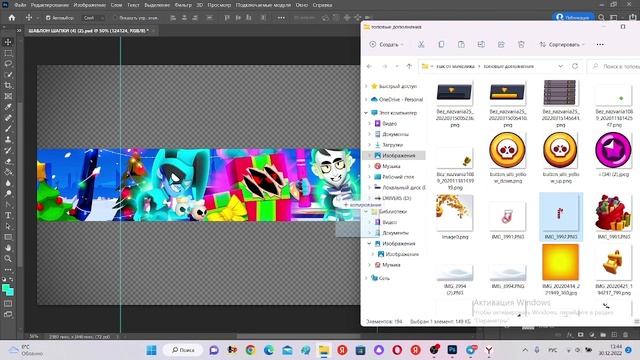
Task: Open the Sort dropdown in Explorer
Action: point(562,44)
